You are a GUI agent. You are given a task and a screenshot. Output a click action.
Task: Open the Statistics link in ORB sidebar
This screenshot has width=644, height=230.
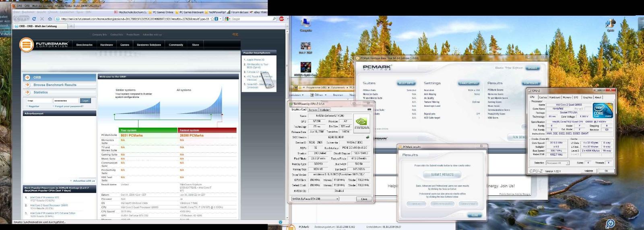pyautogui.click(x=41, y=92)
